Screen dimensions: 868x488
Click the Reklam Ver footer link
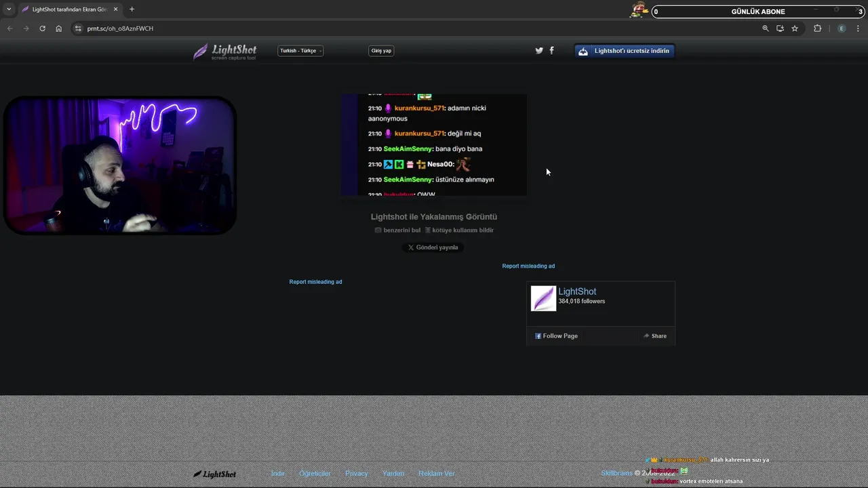click(437, 474)
